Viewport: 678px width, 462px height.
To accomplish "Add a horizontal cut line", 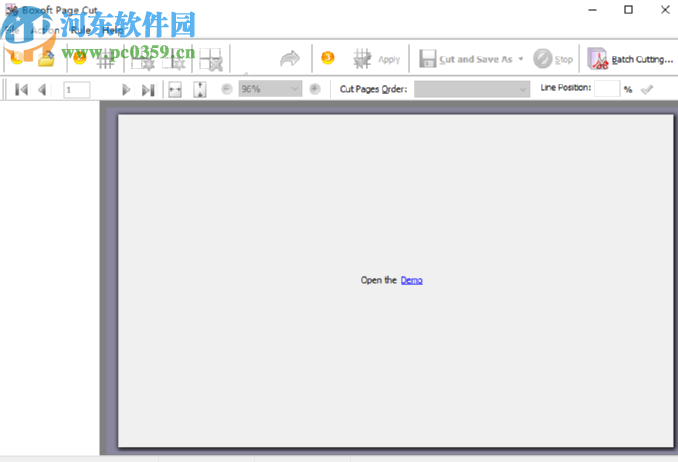I will [143, 59].
